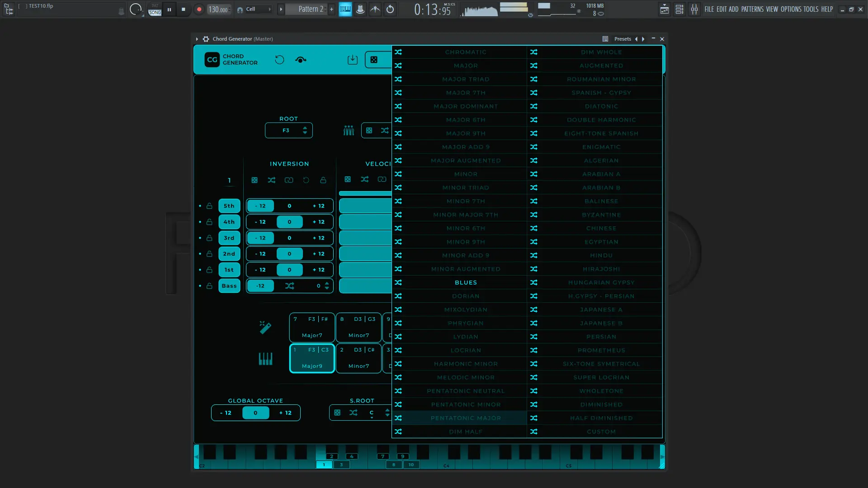Click the voices people icon next to Root
Viewport: 868px width, 488px height.
(x=349, y=131)
